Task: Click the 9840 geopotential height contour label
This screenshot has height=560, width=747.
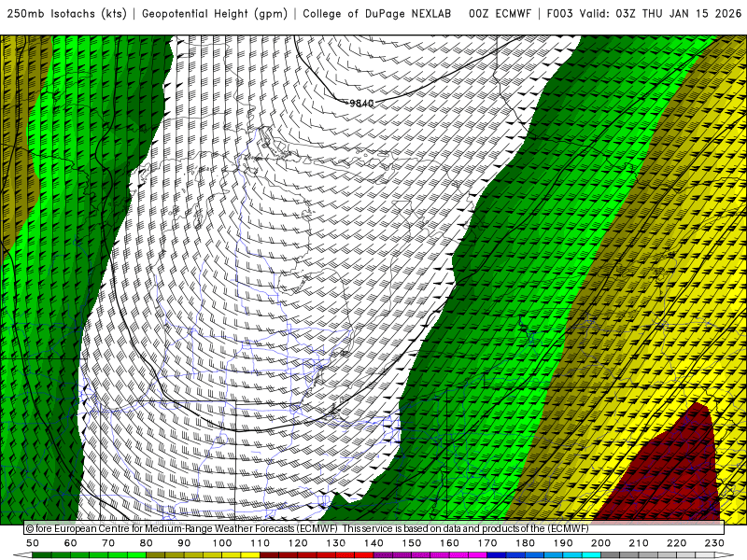Action: 361,103
